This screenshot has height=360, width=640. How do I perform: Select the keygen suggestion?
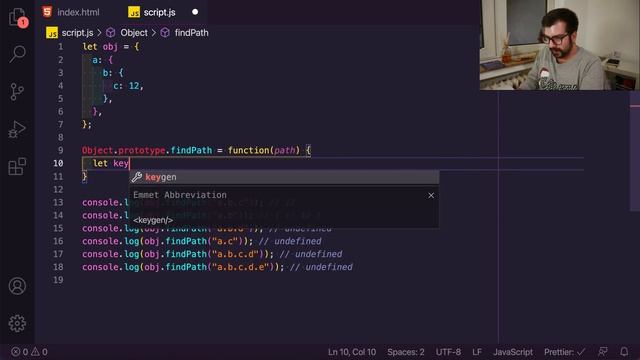tap(284, 177)
